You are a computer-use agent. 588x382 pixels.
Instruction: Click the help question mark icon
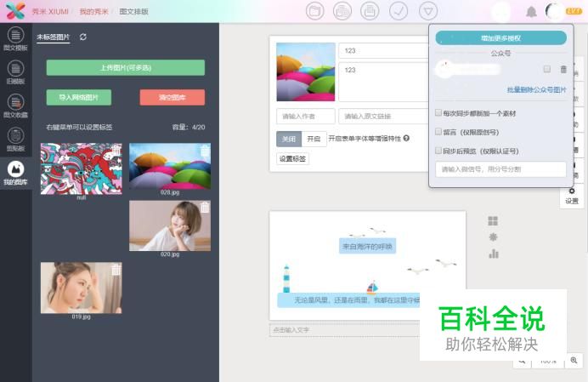coord(406,138)
